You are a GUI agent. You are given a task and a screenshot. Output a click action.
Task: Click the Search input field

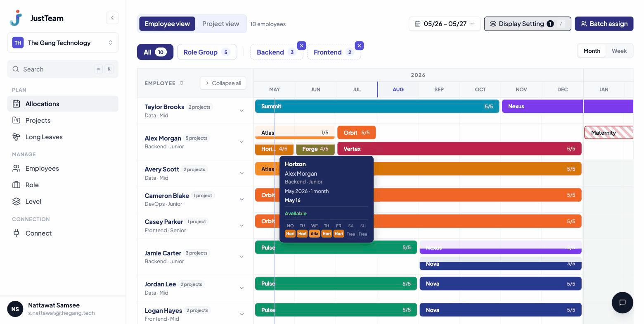pos(63,69)
